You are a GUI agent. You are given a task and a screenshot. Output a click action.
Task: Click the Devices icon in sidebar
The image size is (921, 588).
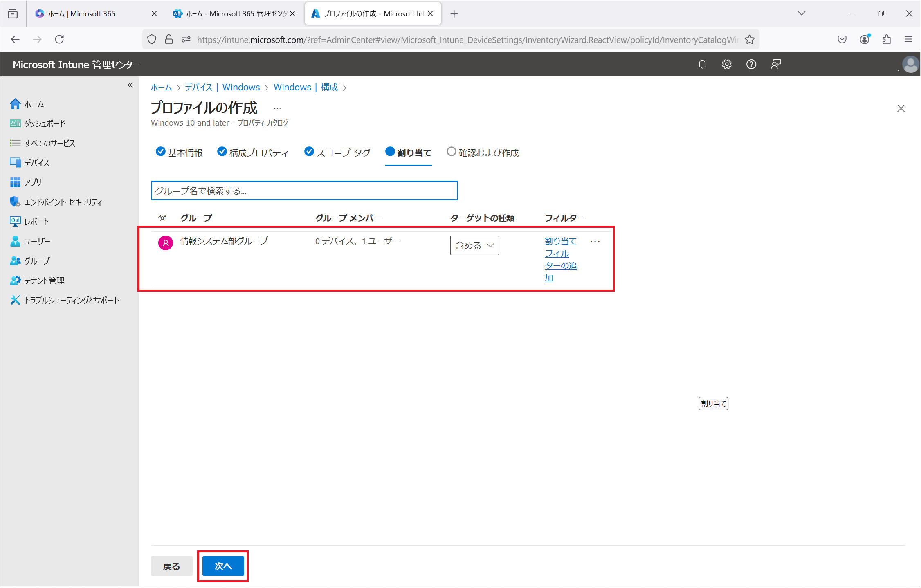[15, 162]
